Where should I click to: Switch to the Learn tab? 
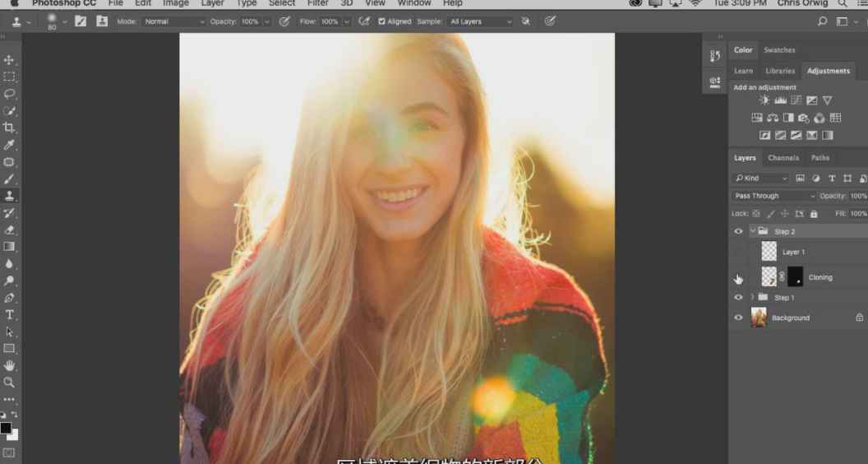(743, 71)
